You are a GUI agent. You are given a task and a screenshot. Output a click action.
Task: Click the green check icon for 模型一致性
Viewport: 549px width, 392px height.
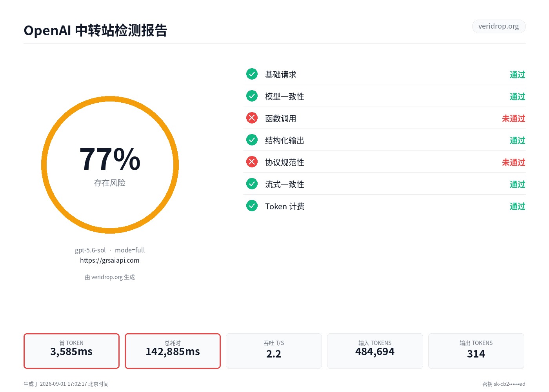[252, 96]
